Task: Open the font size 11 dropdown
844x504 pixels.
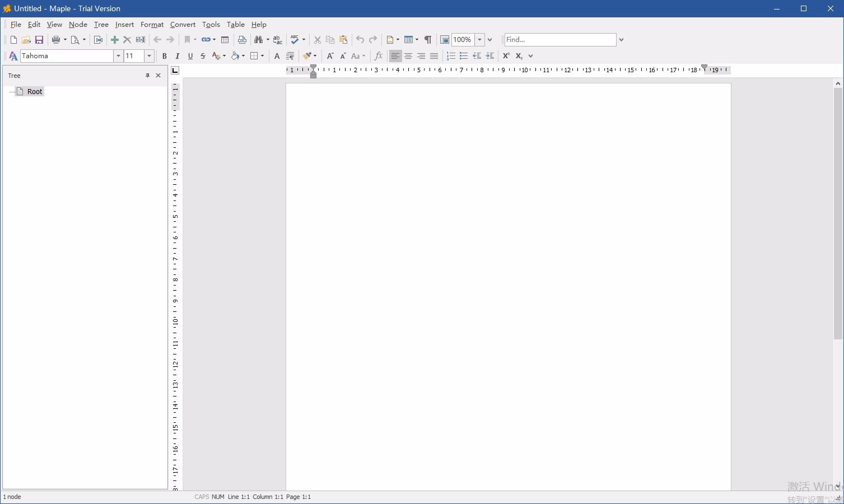Action: pyautogui.click(x=149, y=56)
